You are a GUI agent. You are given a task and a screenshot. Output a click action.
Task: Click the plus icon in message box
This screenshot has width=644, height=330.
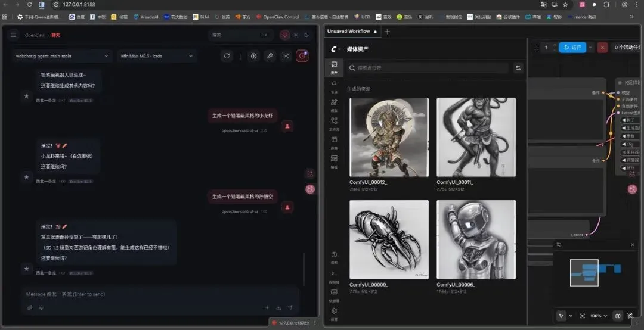coord(267,307)
